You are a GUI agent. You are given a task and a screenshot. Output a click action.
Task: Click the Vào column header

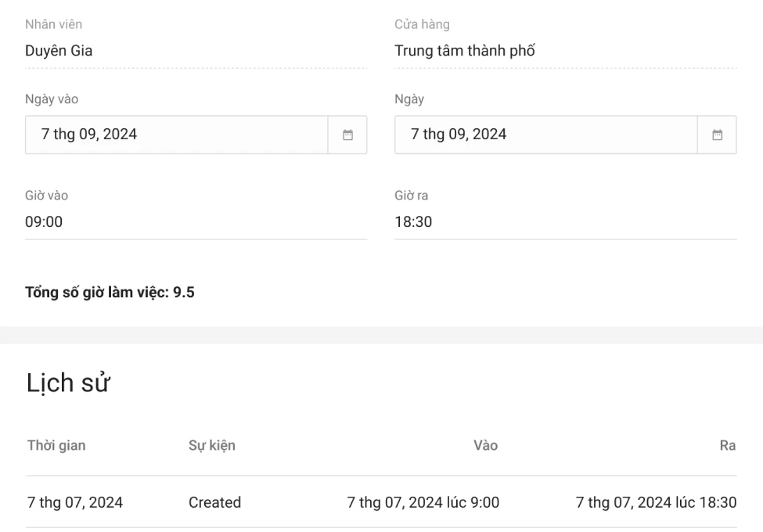point(485,446)
